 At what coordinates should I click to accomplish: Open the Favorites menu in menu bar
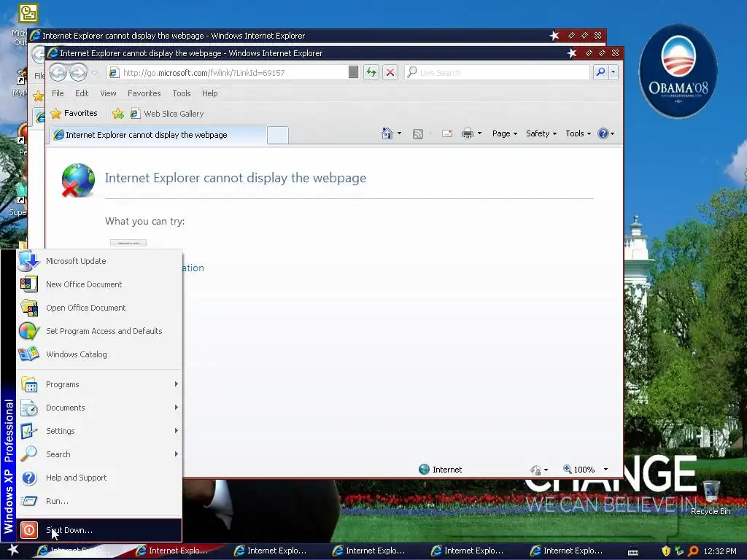144,93
